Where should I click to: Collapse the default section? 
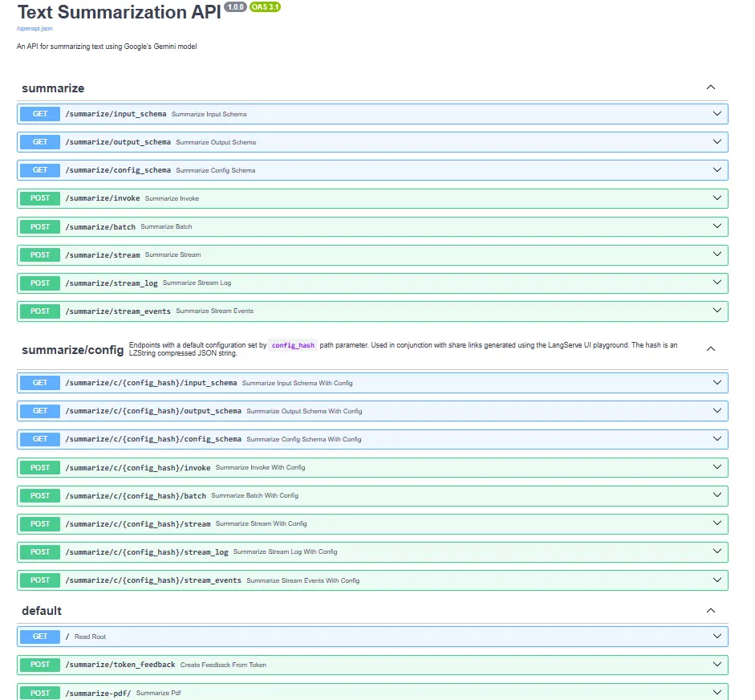(711, 610)
